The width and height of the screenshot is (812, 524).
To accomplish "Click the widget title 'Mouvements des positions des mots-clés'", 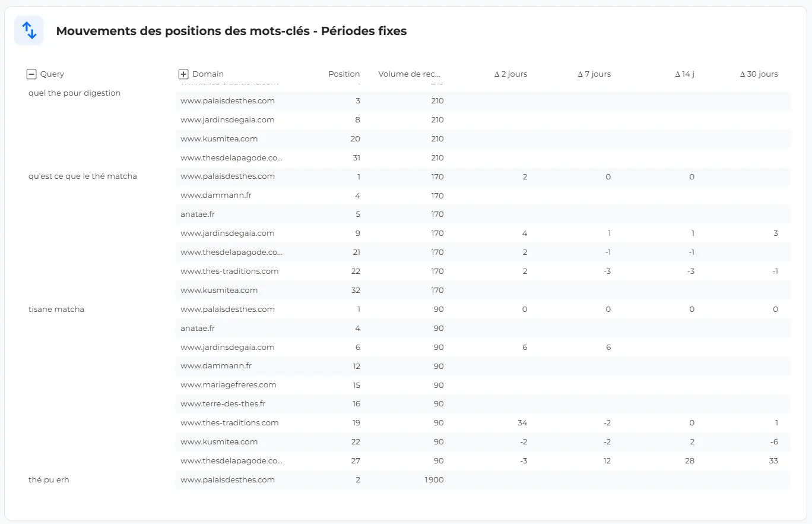I will (230, 31).
